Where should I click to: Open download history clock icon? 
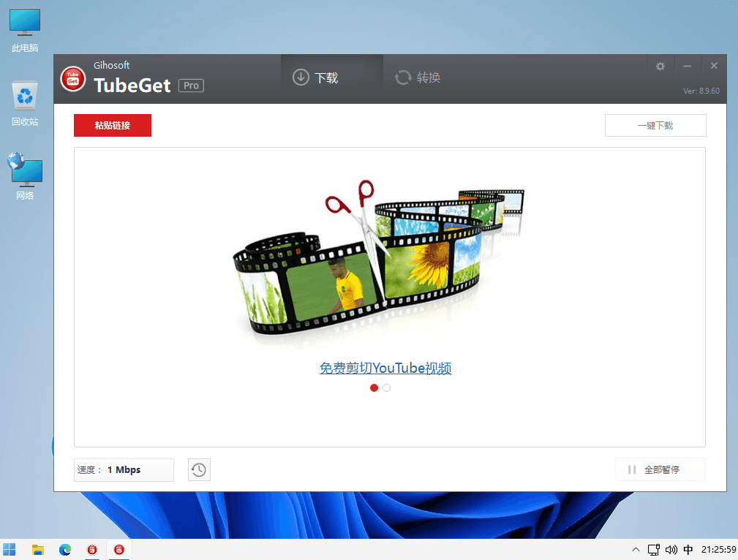199,469
